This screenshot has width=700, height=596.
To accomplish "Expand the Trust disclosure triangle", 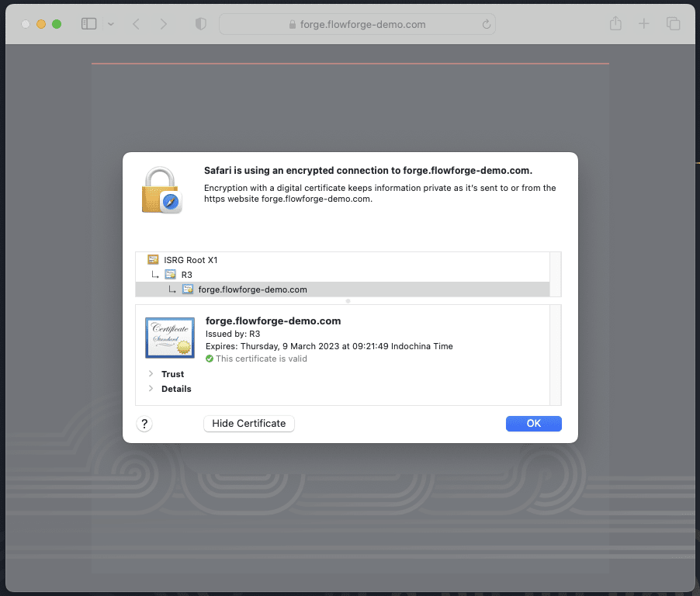I will [152, 373].
